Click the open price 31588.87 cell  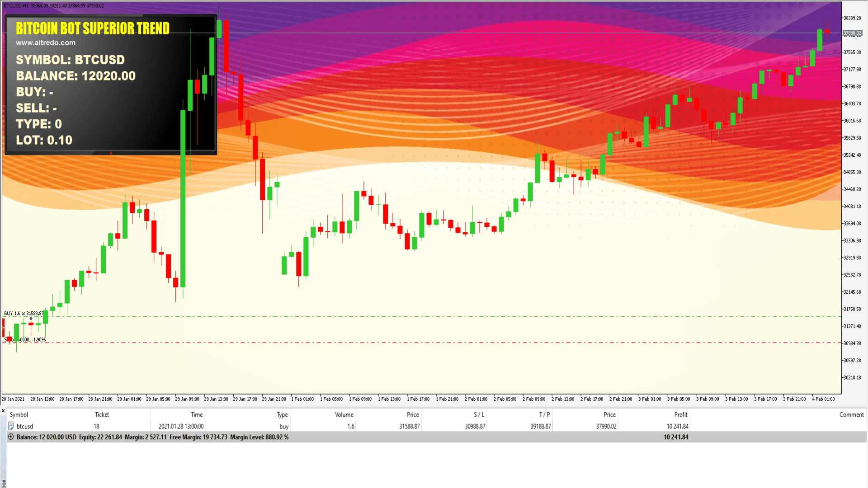tap(409, 426)
